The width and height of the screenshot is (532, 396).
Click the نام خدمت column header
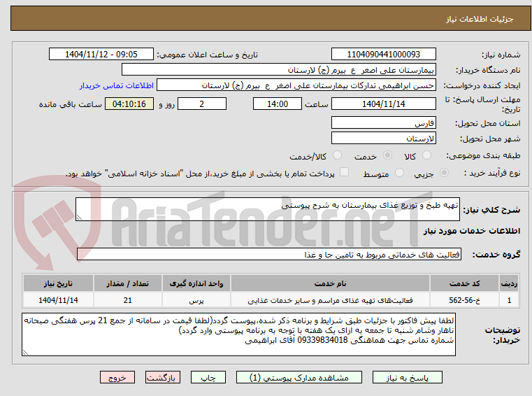pyautogui.click(x=330, y=283)
